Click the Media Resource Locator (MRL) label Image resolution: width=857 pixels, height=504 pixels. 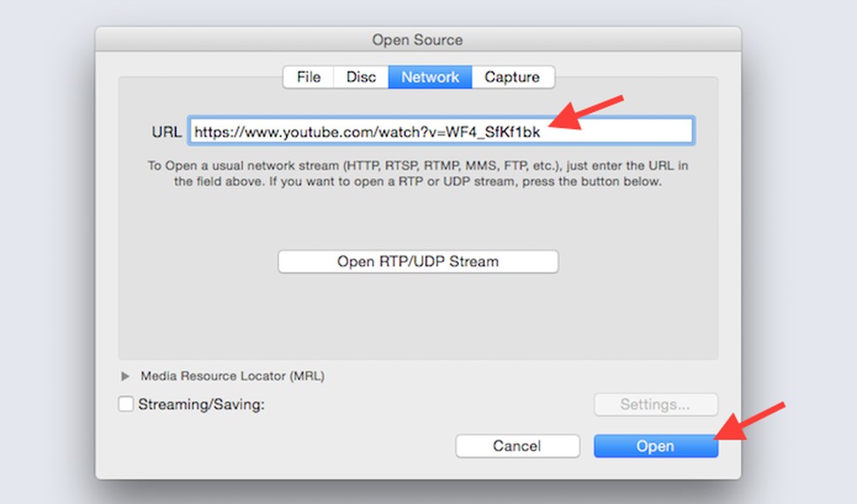coord(233,376)
